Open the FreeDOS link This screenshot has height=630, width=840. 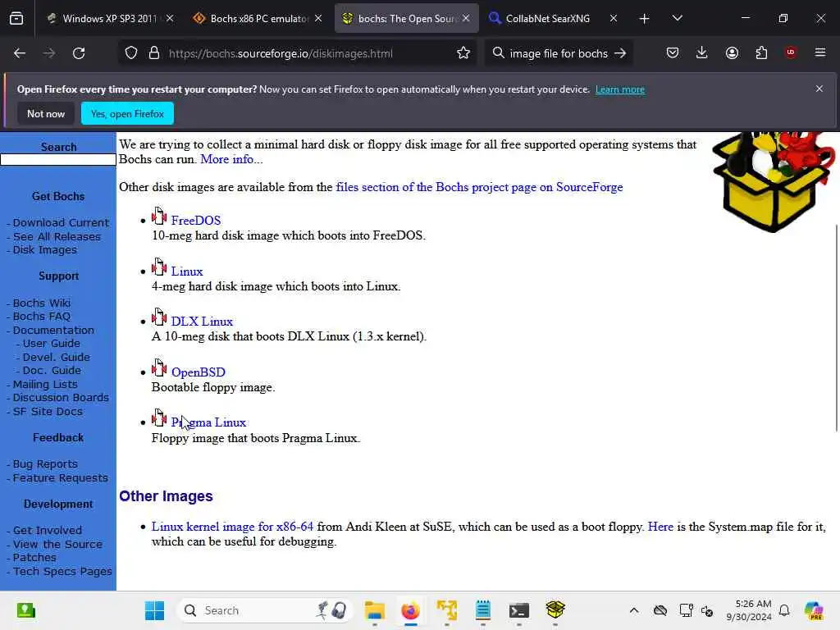[195, 220]
